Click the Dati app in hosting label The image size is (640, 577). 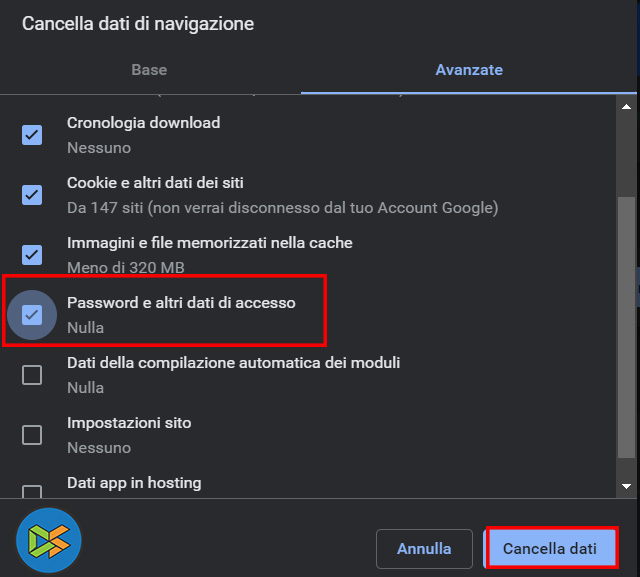pyautogui.click(x=134, y=483)
